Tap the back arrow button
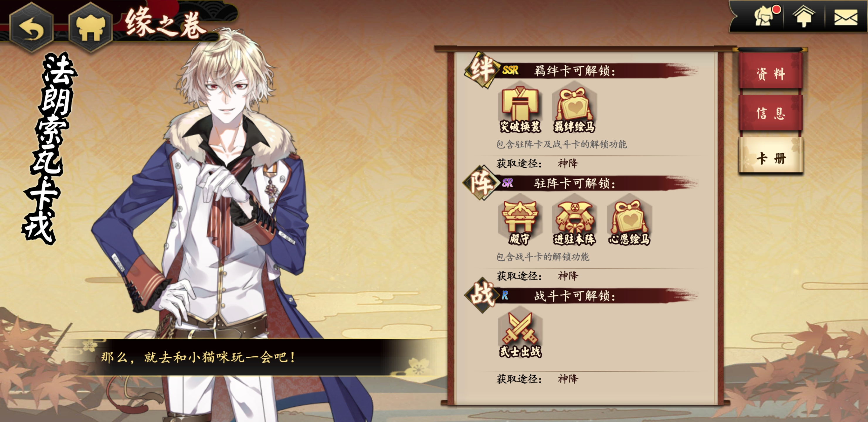868x422 pixels. click(x=32, y=28)
